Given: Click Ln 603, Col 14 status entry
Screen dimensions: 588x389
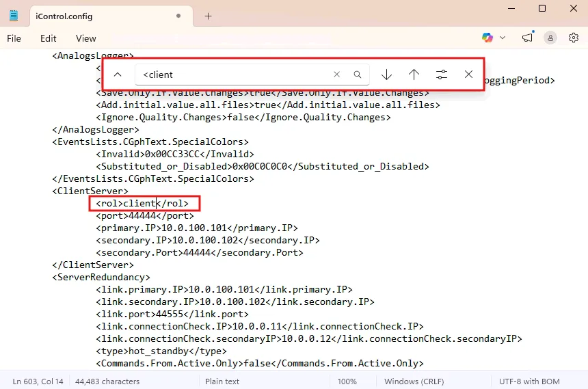Looking at the screenshot, I should [38, 381].
